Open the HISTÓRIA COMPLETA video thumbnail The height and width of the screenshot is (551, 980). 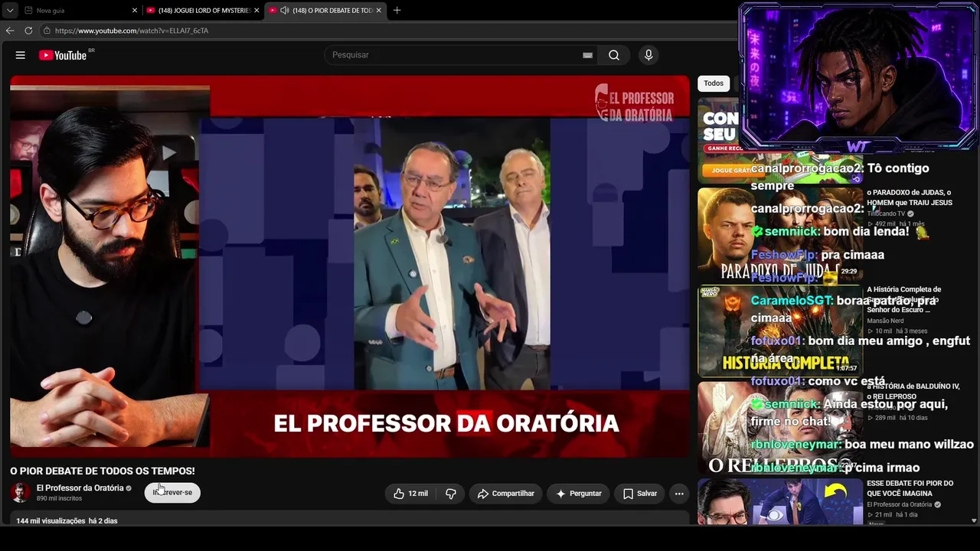(x=780, y=331)
